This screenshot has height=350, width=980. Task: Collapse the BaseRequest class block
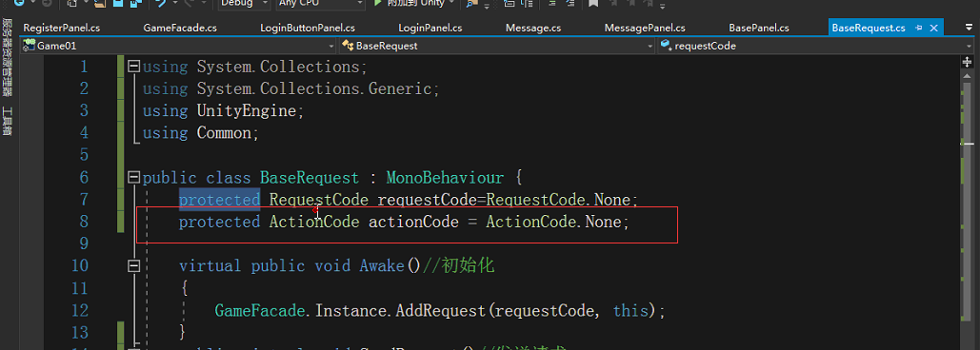(133, 178)
